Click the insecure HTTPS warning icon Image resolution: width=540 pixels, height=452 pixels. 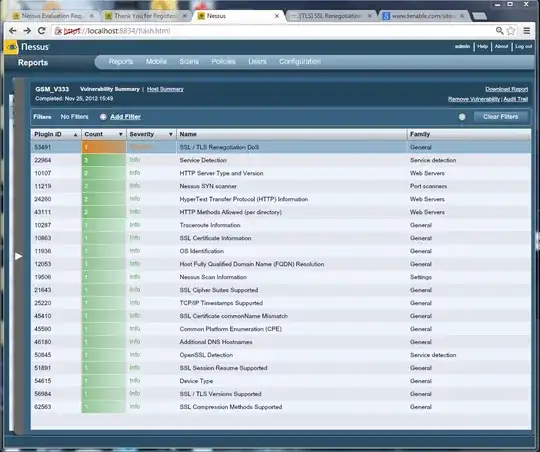pos(58,31)
